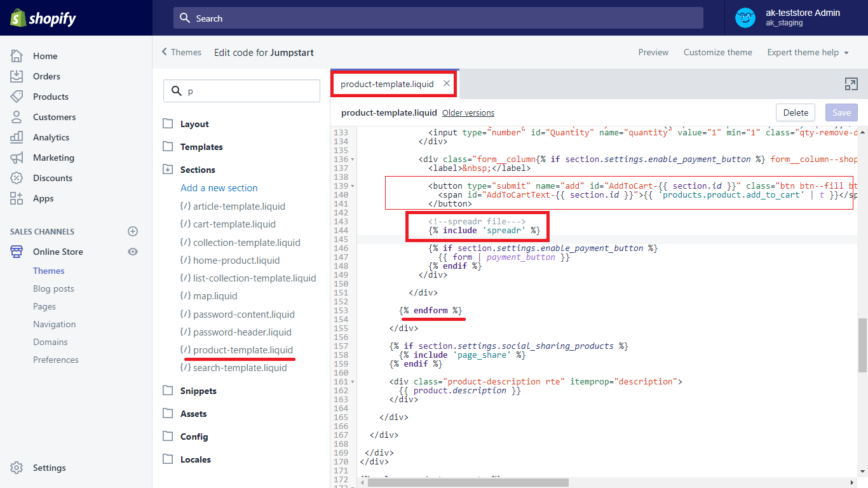This screenshot has height=488, width=868.
Task: Click the Customers person icon
Action: tap(17, 117)
